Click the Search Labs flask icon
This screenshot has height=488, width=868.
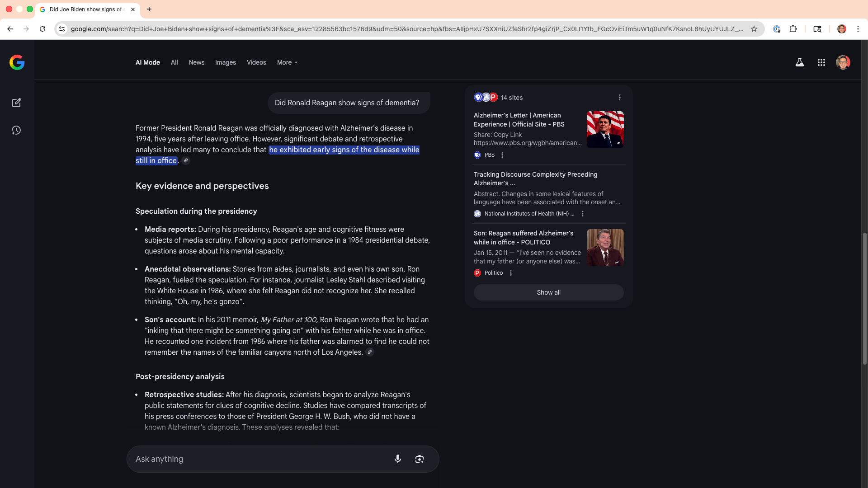pos(799,63)
